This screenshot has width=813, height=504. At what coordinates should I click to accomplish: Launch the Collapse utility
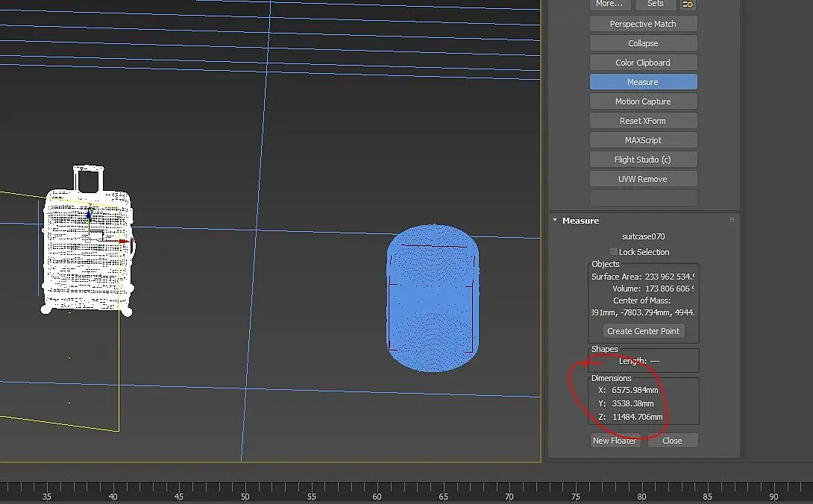coord(643,43)
